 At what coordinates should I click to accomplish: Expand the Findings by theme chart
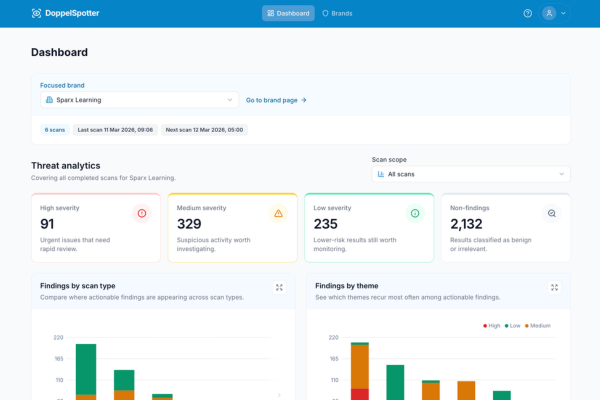pos(554,287)
